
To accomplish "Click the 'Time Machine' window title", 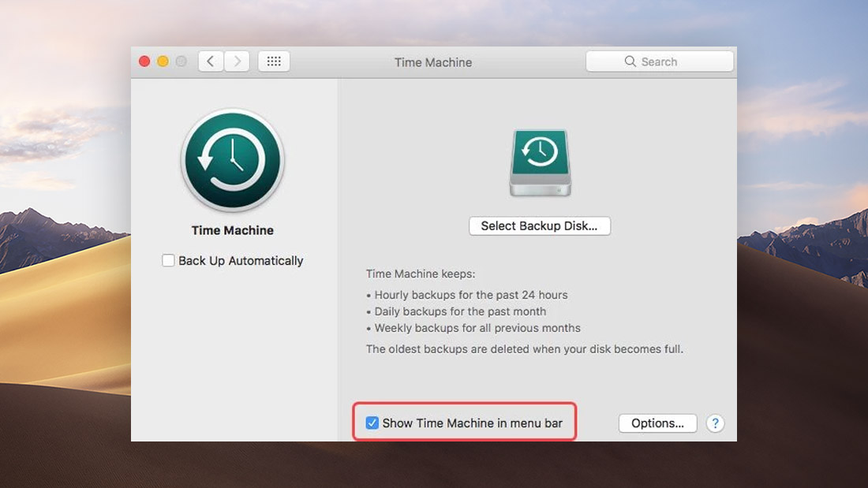I will tap(433, 62).
